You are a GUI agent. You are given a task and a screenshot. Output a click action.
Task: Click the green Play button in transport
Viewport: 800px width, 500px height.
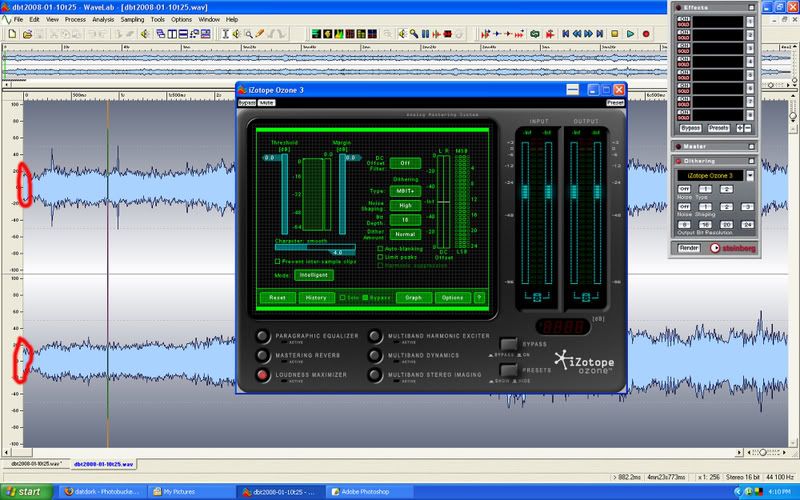(x=631, y=34)
